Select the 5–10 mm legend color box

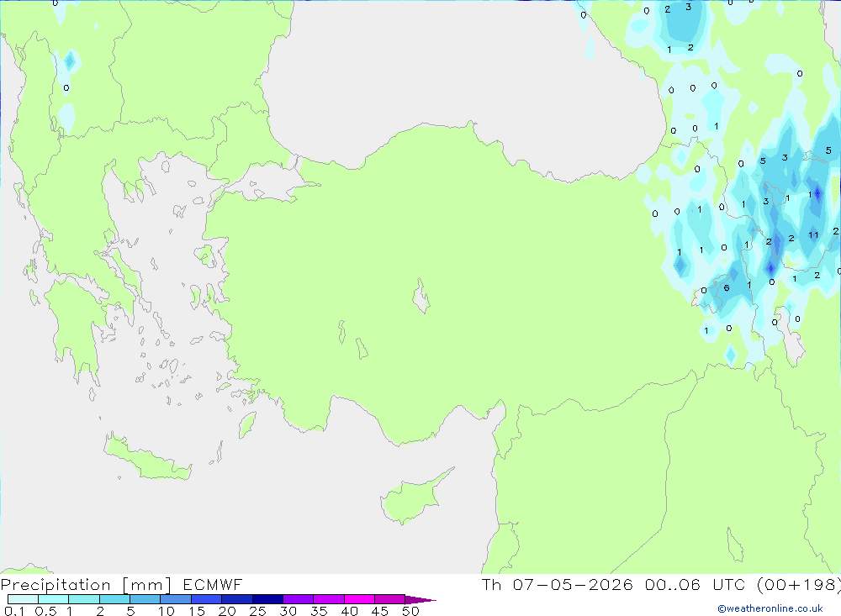pos(145,599)
